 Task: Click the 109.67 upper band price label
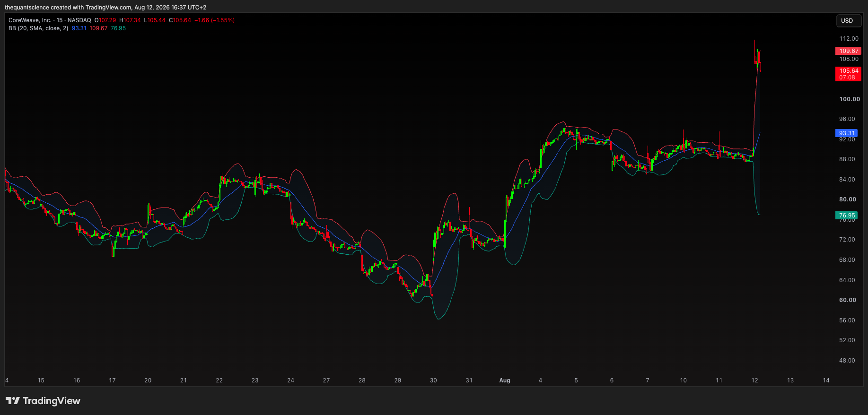(849, 51)
